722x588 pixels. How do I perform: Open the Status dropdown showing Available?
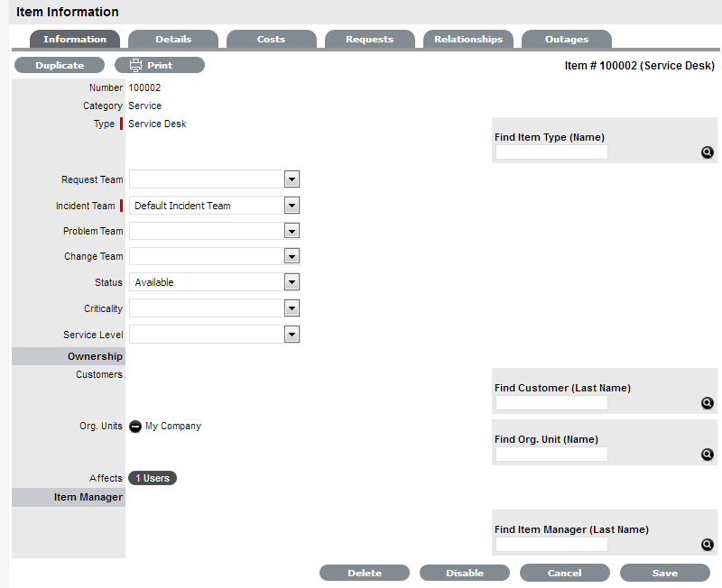[215, 282]
